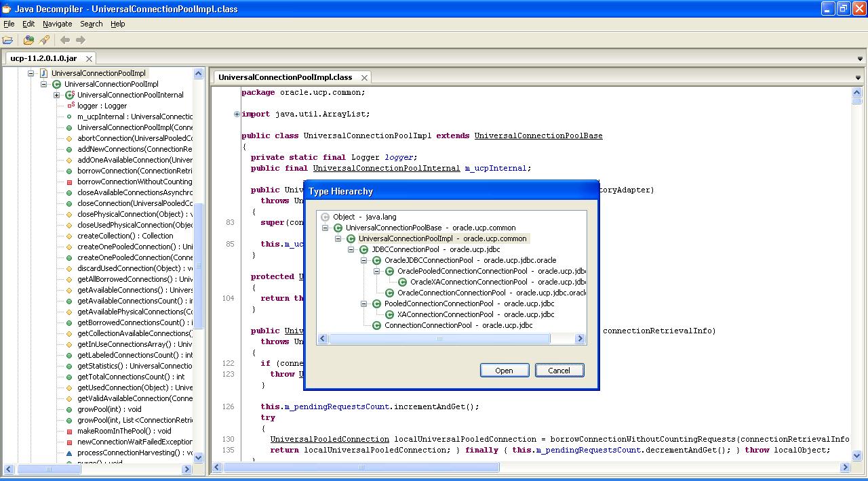This screenshot has height=481, width=868.
Task: Click Open button in Type Hierarchy dialog
Action: (x=504, y=371)
